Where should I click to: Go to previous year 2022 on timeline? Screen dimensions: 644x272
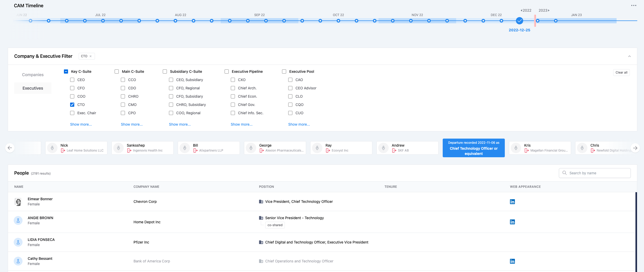(526, 10)
